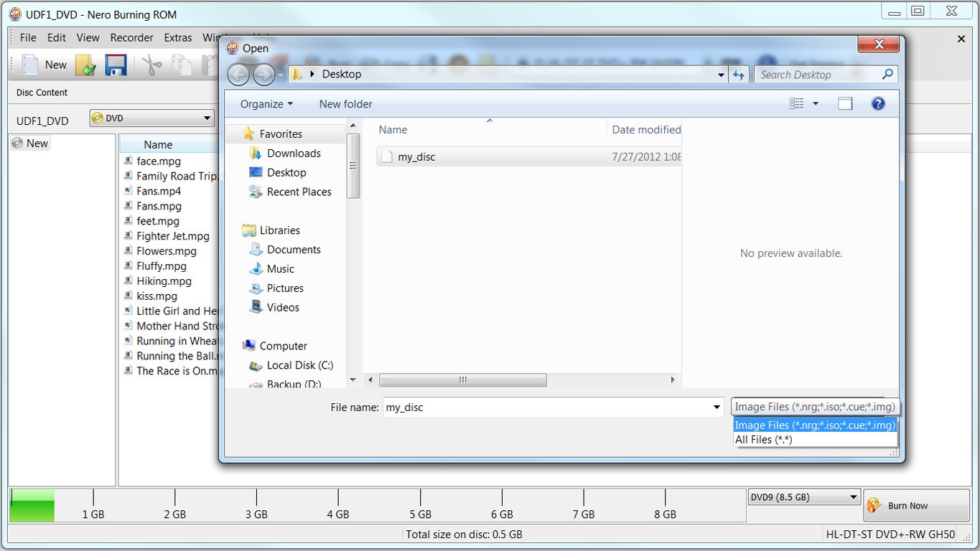Viewport: 980px width, 551px height.
Task: Refresh the Desktop folder view
Action: click(739, 74)
